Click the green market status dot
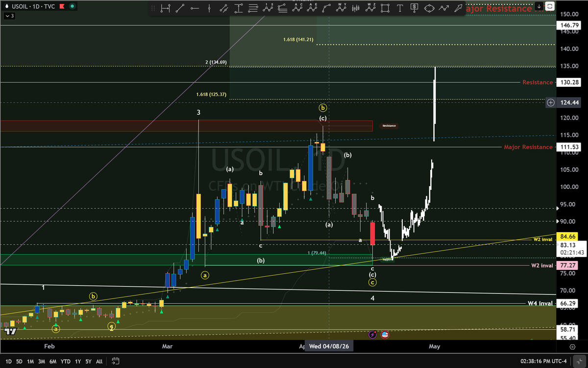The height and width of the screenshot is (368, 588). pyautogui.click(x=72, y=6)
